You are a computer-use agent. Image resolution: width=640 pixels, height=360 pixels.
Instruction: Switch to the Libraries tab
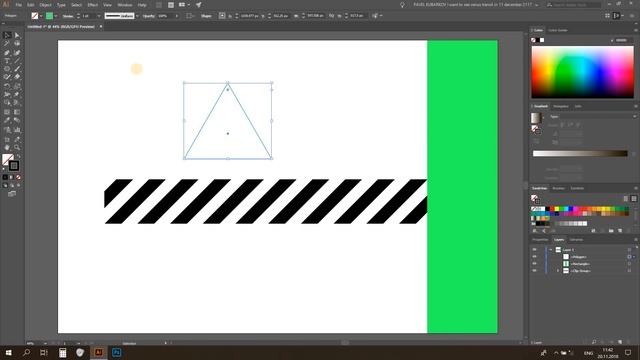576,240
